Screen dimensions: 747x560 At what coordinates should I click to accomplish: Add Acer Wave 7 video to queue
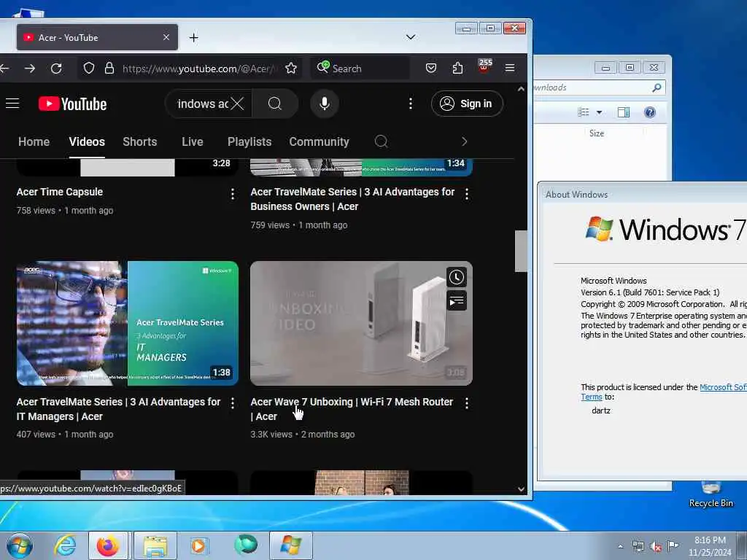[457, 301]
